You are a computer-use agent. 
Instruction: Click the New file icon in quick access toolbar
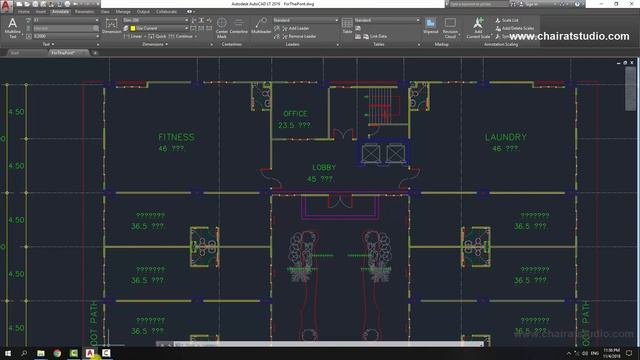[x=19, y=4]
